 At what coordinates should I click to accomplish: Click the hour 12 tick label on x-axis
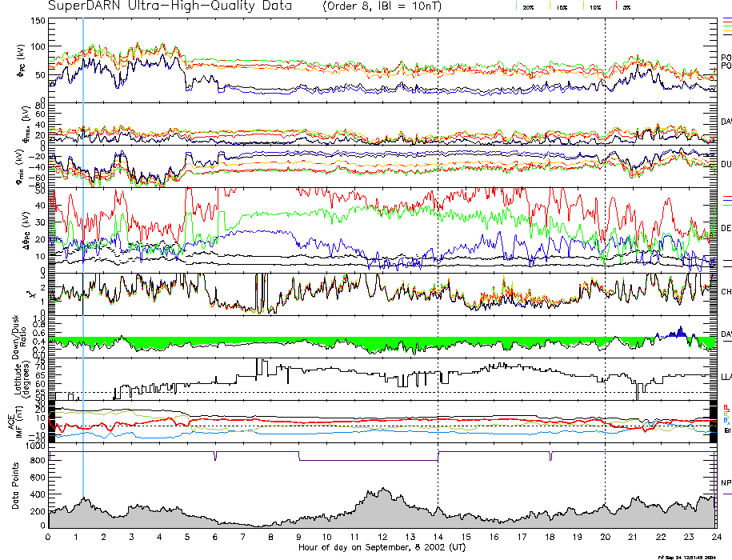click(382, 537)
